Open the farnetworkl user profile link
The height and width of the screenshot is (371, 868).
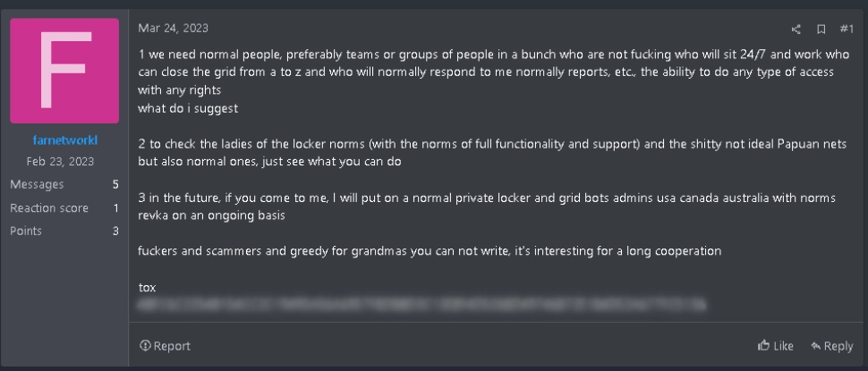[x=64, y=140]
